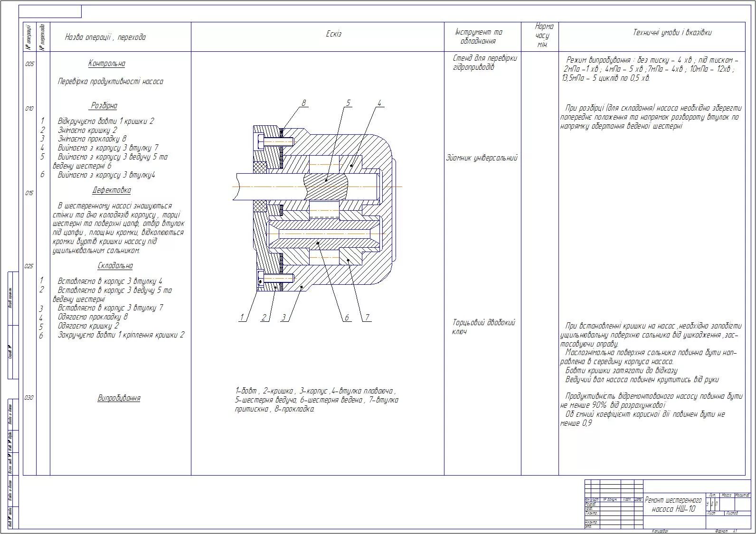This screenshot has width=756, height=534.
Task: Select the header 'Технічні умови і вказівки'
Action: [672, 33]
